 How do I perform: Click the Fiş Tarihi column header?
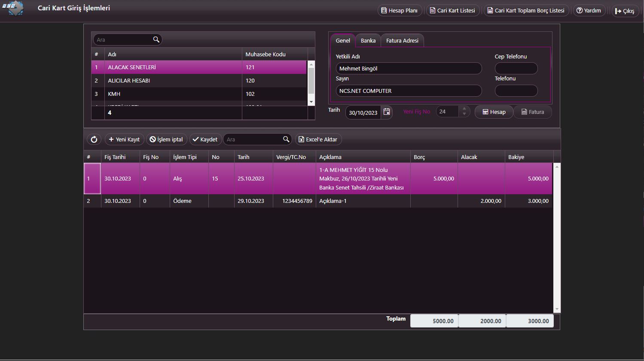click(x=120, y=157)
